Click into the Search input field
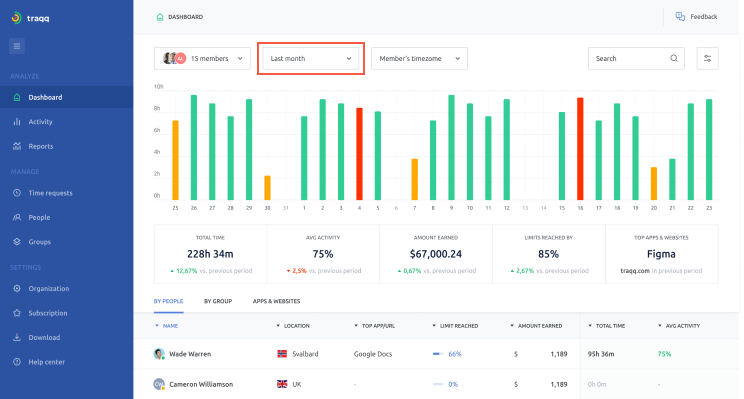The width and height of the screenshot is (744, 399). click(x=630, y=58)
